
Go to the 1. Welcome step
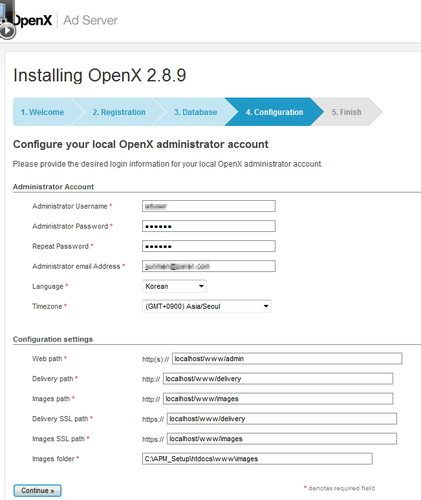pos(42,112)
